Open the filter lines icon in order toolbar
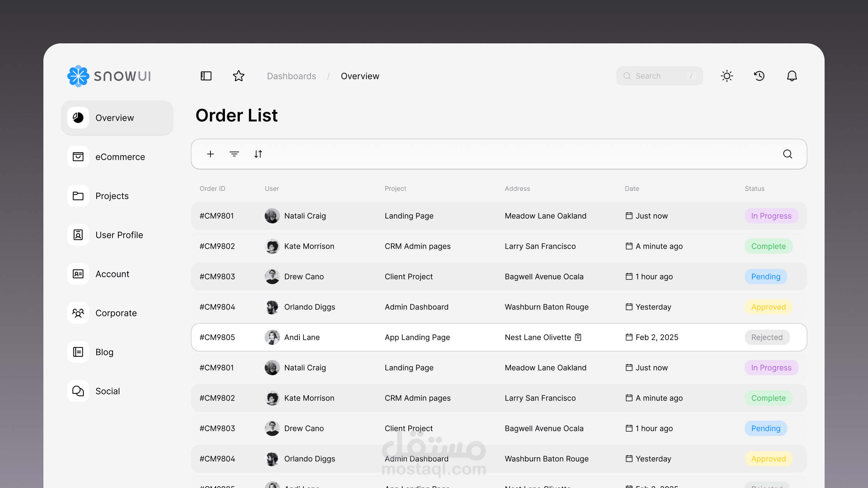The image size is (868, 488). (234, 154)
